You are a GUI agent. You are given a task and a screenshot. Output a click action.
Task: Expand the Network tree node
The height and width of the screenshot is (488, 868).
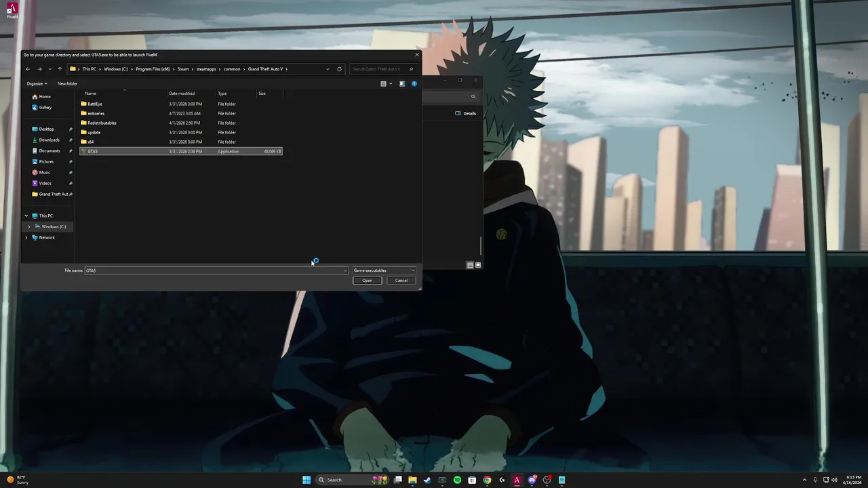[26, 237]
